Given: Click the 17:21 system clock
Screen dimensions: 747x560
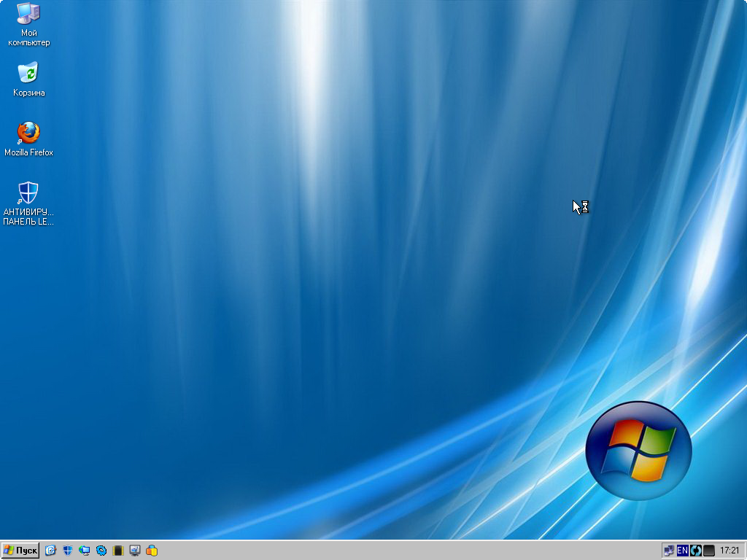Looking at the screenshot, I should (x=729, y=551).
